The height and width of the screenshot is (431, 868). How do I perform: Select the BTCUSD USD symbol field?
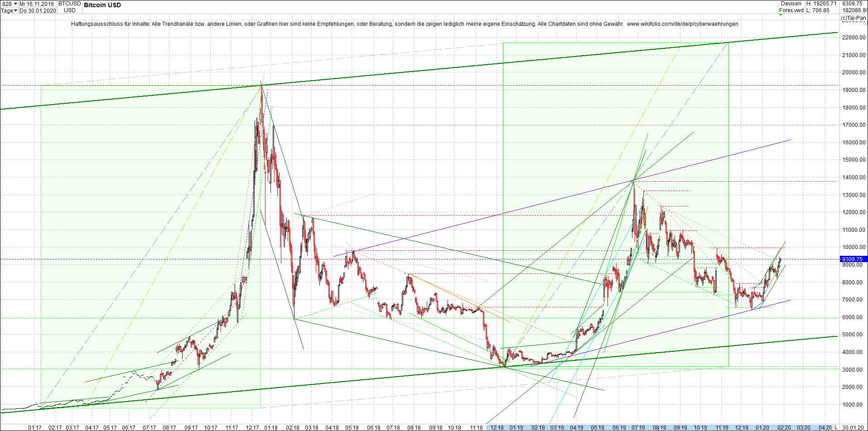tap(69, 6)
